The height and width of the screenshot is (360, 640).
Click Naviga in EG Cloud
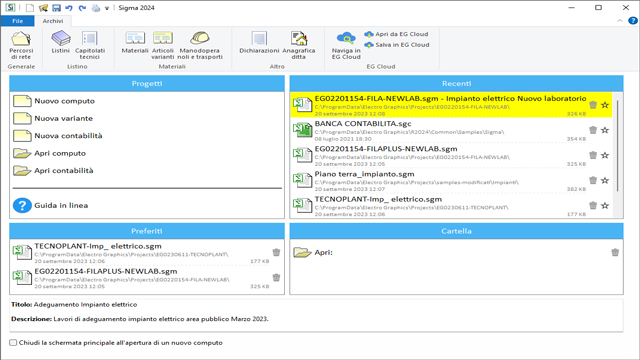(346, 45)
